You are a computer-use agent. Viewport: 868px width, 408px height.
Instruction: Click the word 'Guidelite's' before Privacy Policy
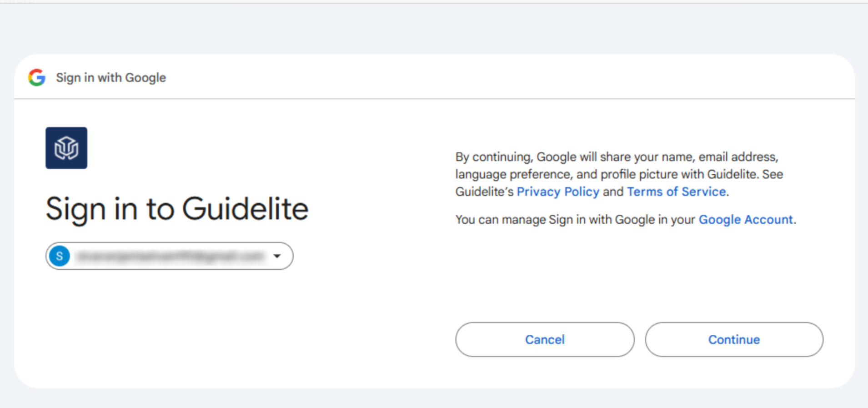484,192
